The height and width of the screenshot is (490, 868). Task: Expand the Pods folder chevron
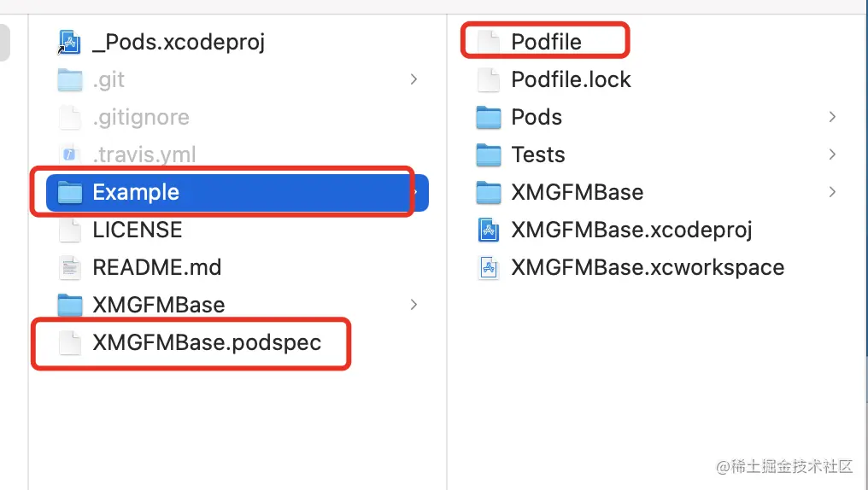(x=832, y=117)
